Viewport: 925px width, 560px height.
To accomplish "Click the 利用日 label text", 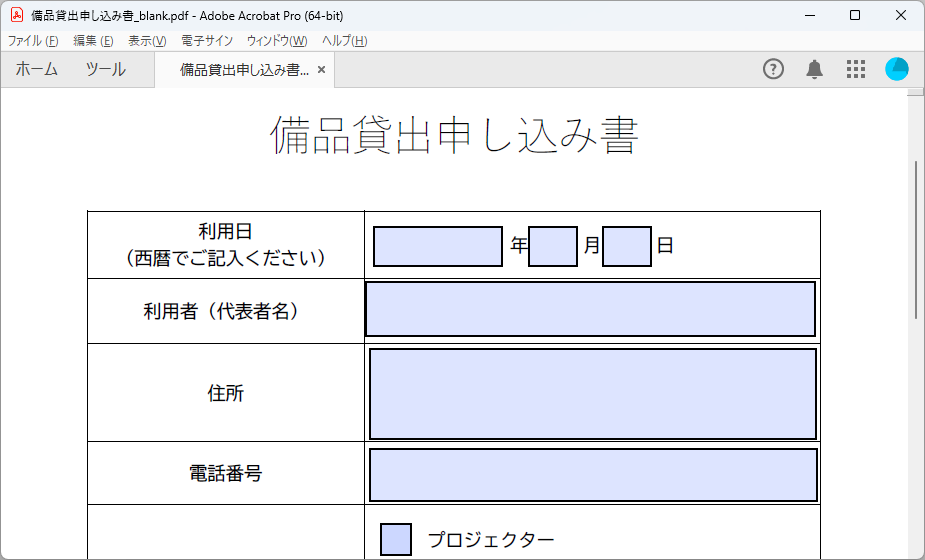I will [225, 231].
